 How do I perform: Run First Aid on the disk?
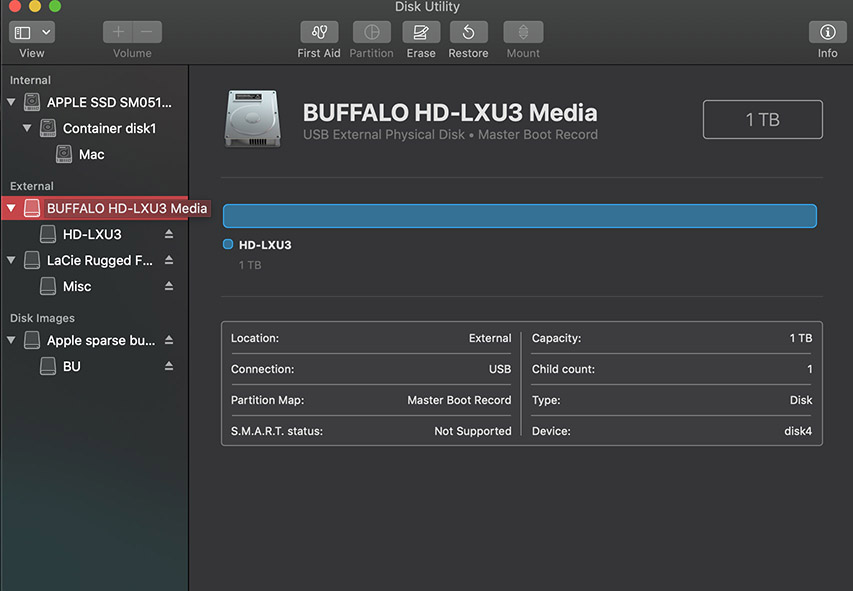pos(319,33)
